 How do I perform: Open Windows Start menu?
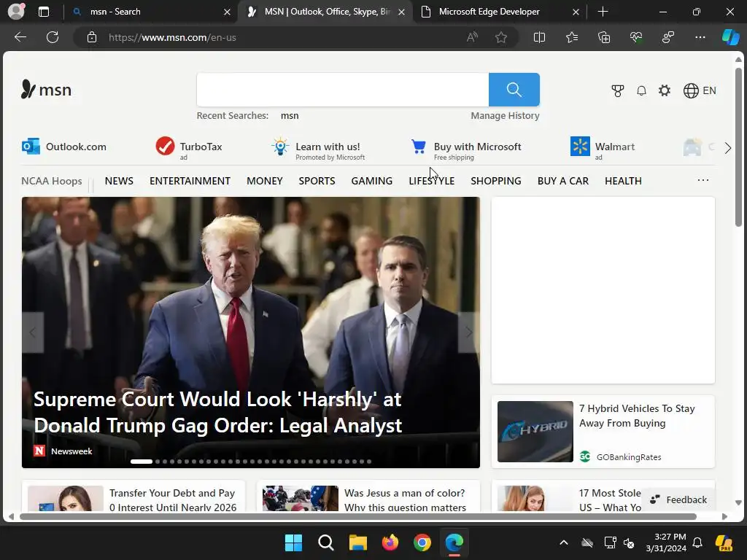click(293, 542)
